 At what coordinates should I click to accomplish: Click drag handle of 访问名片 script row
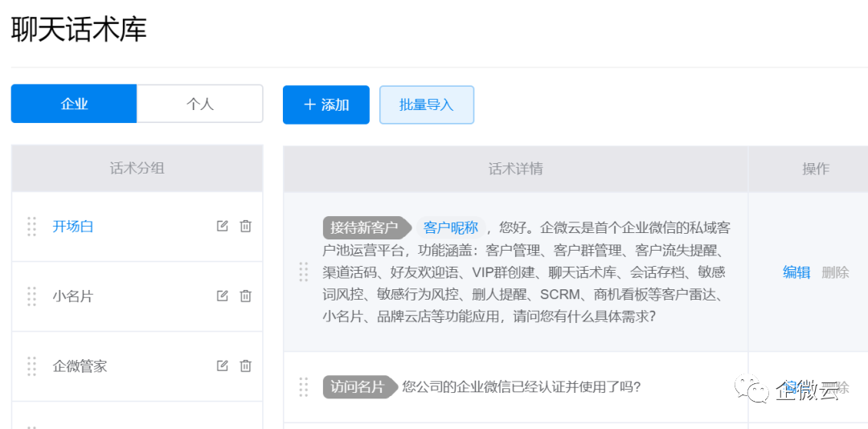[x=303, y=387]
